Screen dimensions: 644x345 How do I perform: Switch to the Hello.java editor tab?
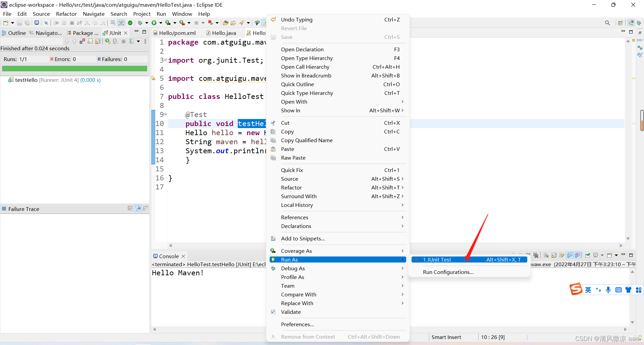[x=224, y=33]
